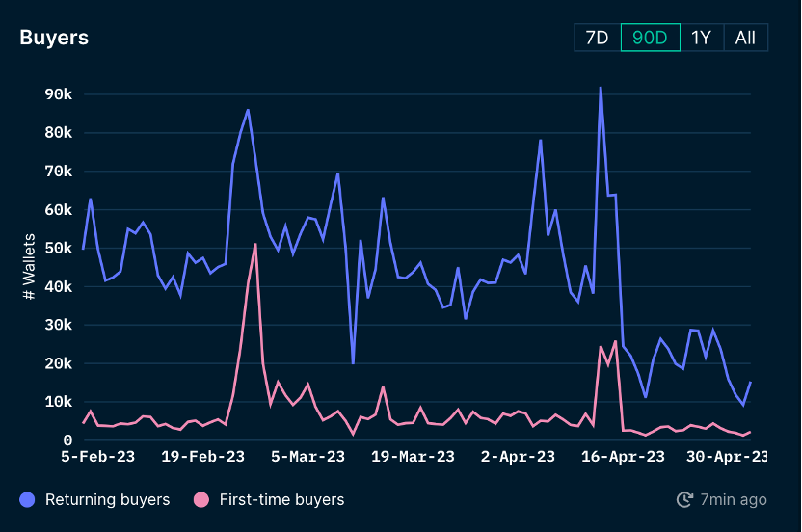Click the # Wallets axis title
Image resolution: width=802 pixels, height=532 pixels.
coord(29,267)
